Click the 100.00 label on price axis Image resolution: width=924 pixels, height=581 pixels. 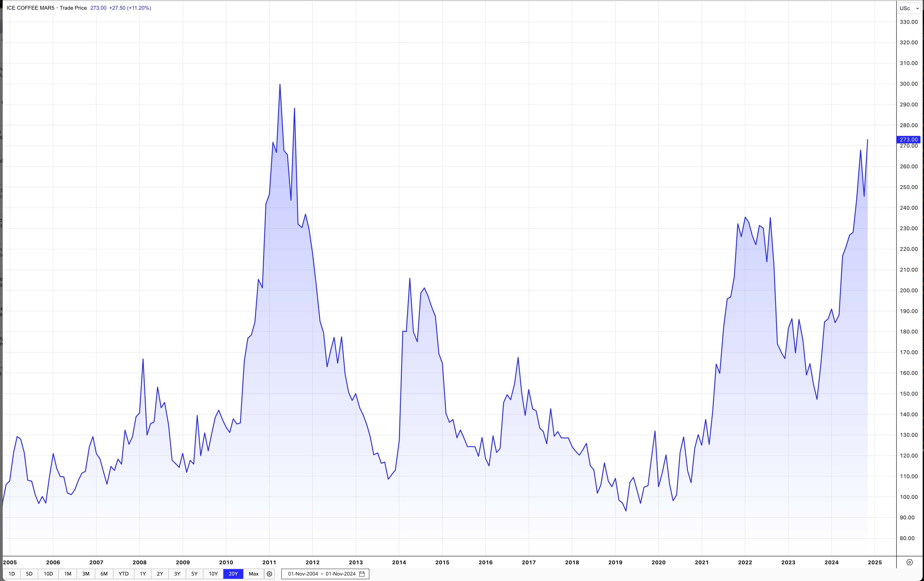[909, 497]
